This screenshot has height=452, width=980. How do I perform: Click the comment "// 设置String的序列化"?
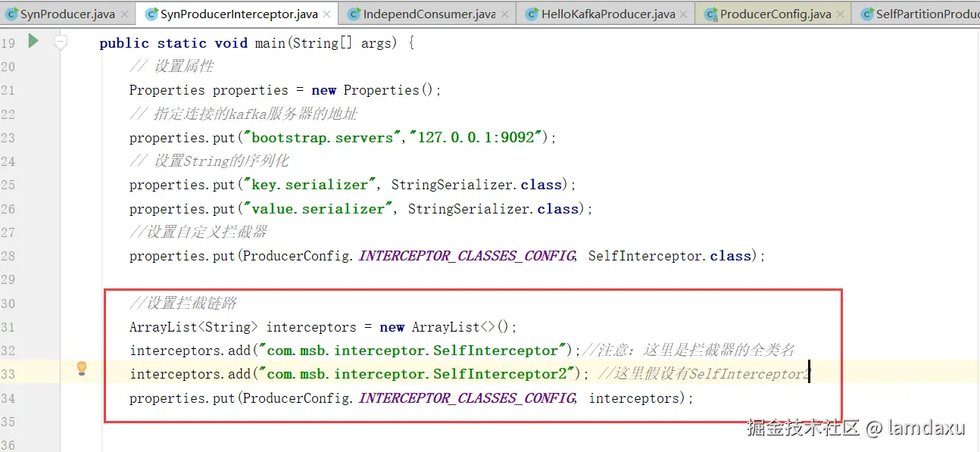point(208,161)
